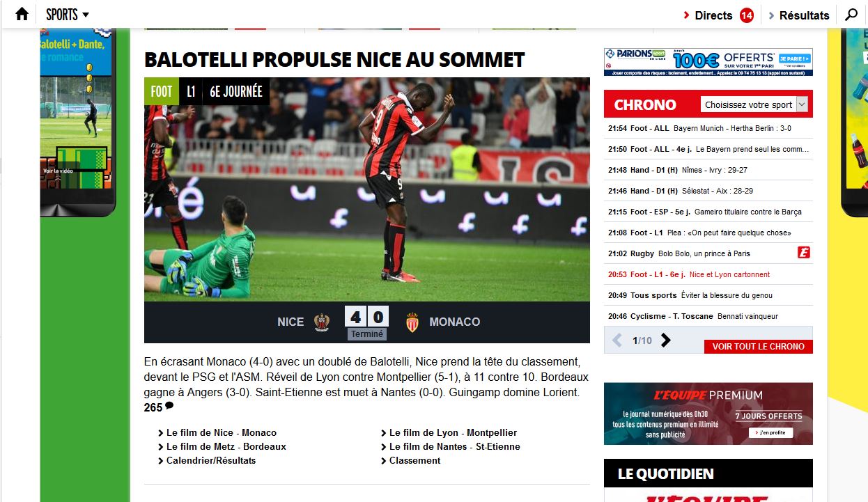868x502 pixels.
Task: Open the Balotelli match photo
Action: tap(367, 189)
